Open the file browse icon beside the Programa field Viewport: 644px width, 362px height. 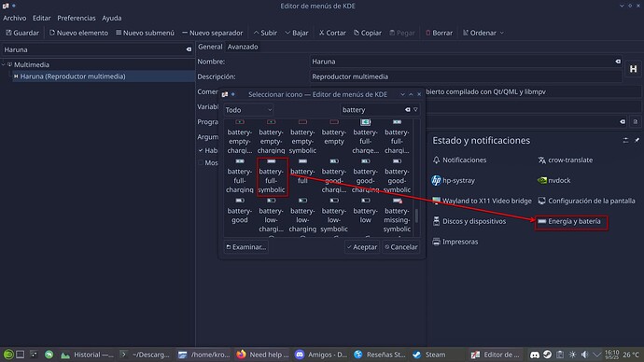[x=635, y=122]
